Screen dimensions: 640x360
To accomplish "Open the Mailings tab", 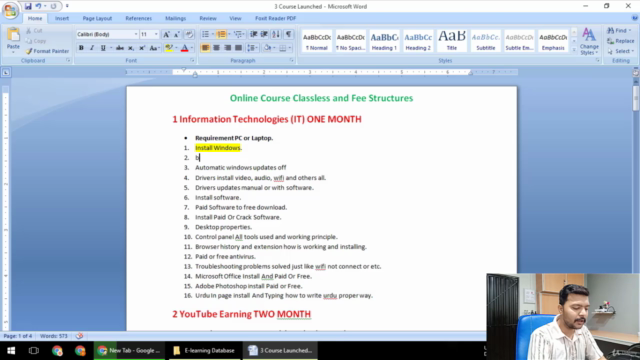I will coord(176,18).
